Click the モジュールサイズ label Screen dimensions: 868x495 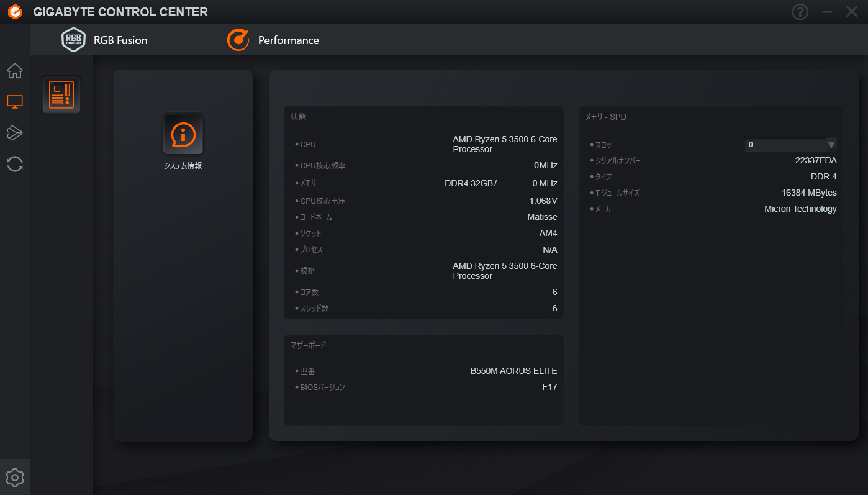pyautogui.click(x=617, y=193)
